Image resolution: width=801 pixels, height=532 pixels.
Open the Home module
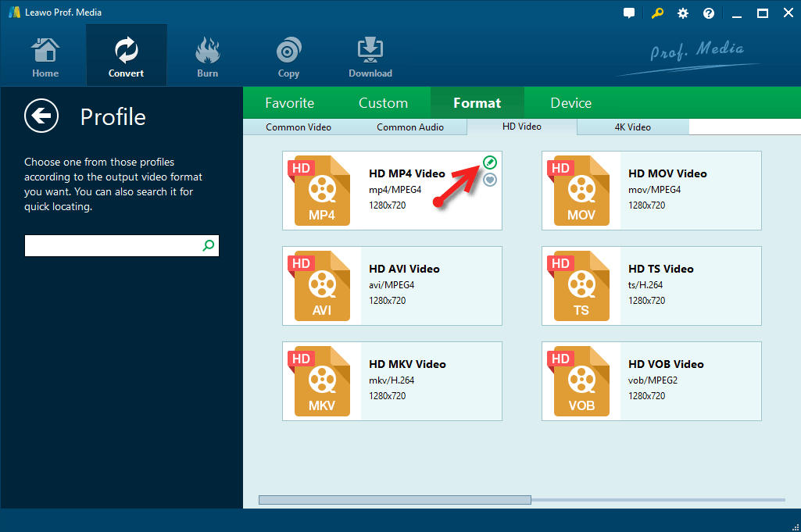coord(45,57)
